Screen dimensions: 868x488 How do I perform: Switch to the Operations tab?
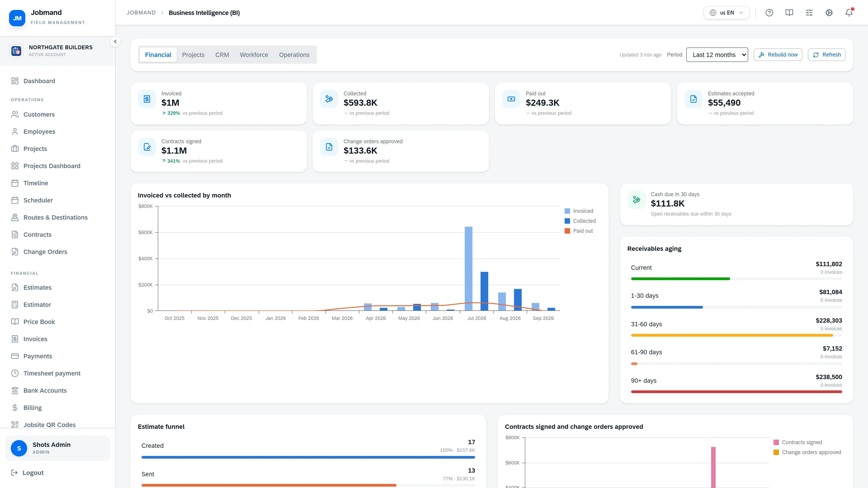pos(294,54)
